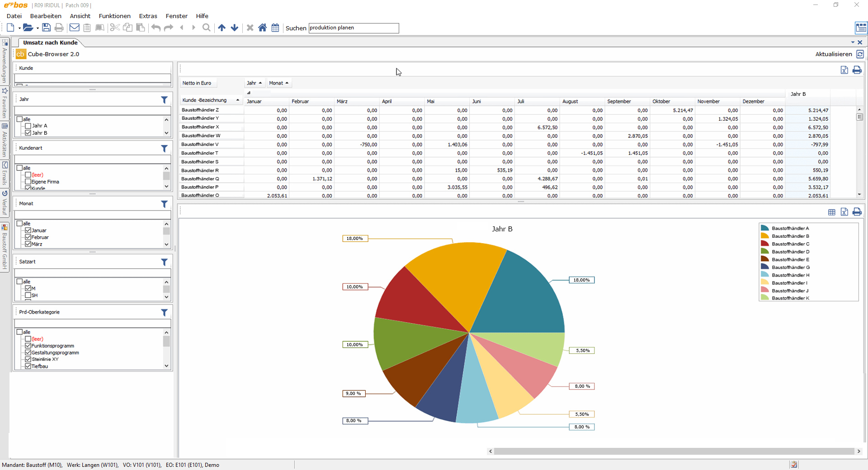
Task: Print the Umsatz table
Action: coord(857,70)
